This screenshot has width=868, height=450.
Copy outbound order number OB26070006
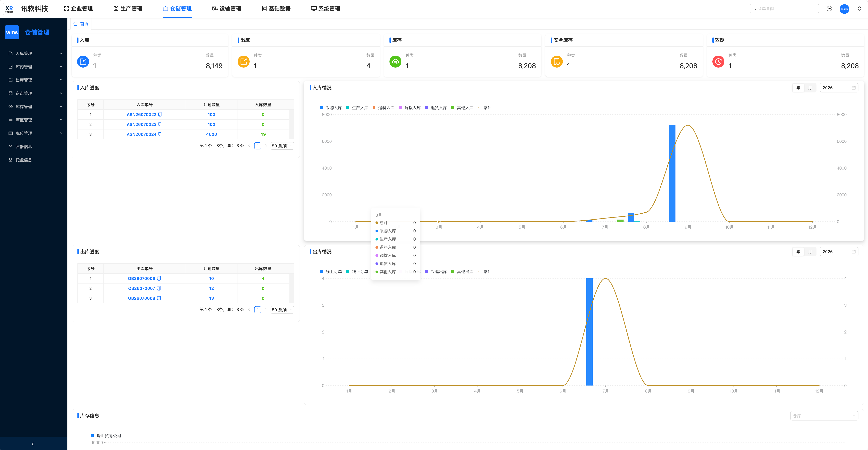tap(159, 279)
